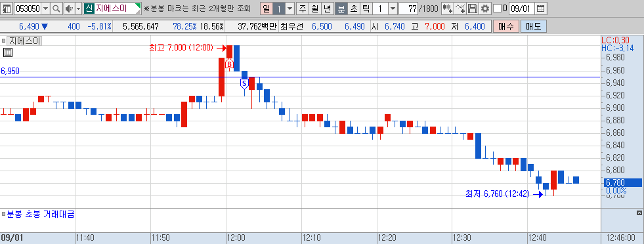Click the high price 7,000 in header
Screen dimensions: 644x244
(435, 27)
